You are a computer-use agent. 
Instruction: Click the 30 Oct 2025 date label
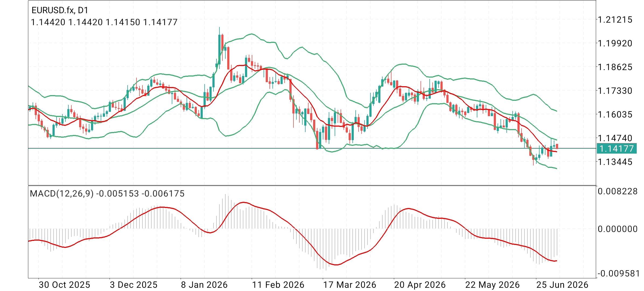coord(64,285)
